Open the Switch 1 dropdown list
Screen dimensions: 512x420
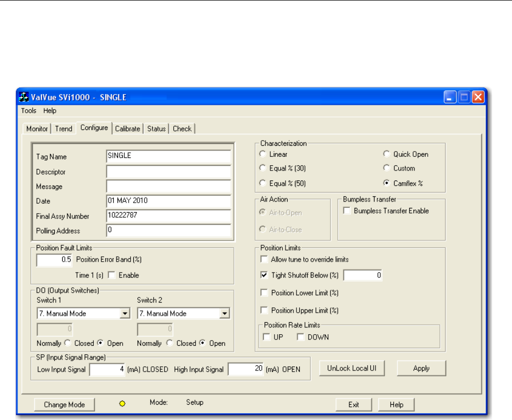tap(125, 314)
